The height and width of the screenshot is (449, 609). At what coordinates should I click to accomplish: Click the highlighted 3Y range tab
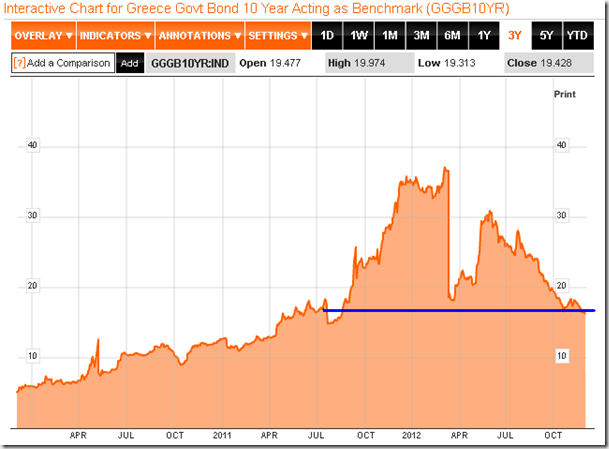pyautogui.click(x=514, y=36)
